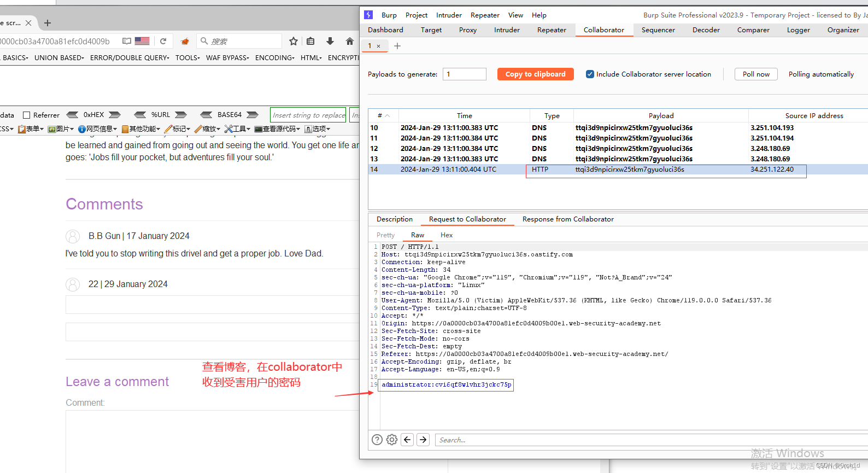Decode Base64 with left arrow beside BASE64
868x473 pixels.
(x=206, y=115)
